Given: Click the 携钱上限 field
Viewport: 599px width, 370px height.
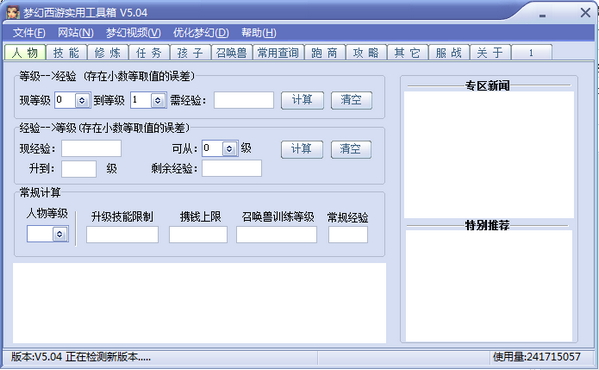Looking at the screenshot, I should pos(198,234).
